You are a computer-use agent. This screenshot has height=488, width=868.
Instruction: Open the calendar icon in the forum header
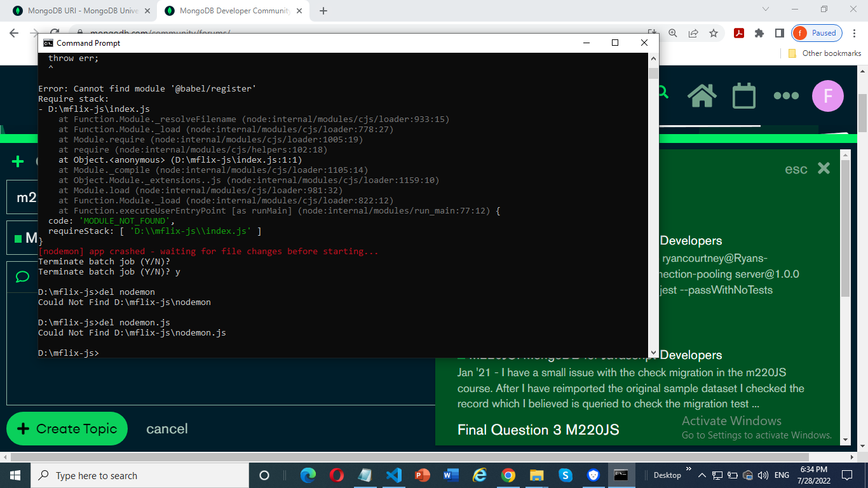[x=743, y=95]
